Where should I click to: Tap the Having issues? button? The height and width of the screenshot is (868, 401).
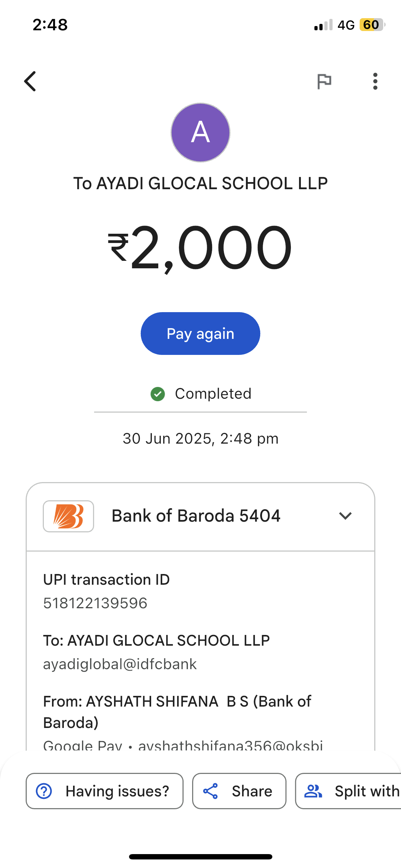coord(104,791)
